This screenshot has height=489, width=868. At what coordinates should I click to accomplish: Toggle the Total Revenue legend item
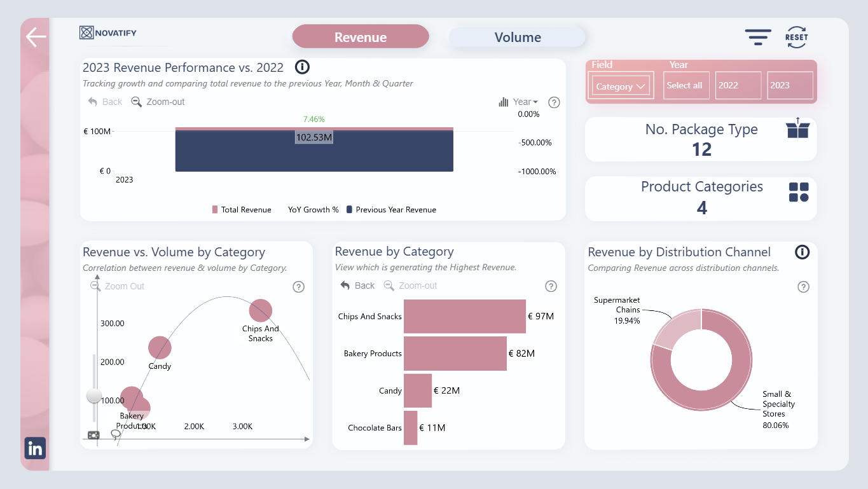click(242, 210)
